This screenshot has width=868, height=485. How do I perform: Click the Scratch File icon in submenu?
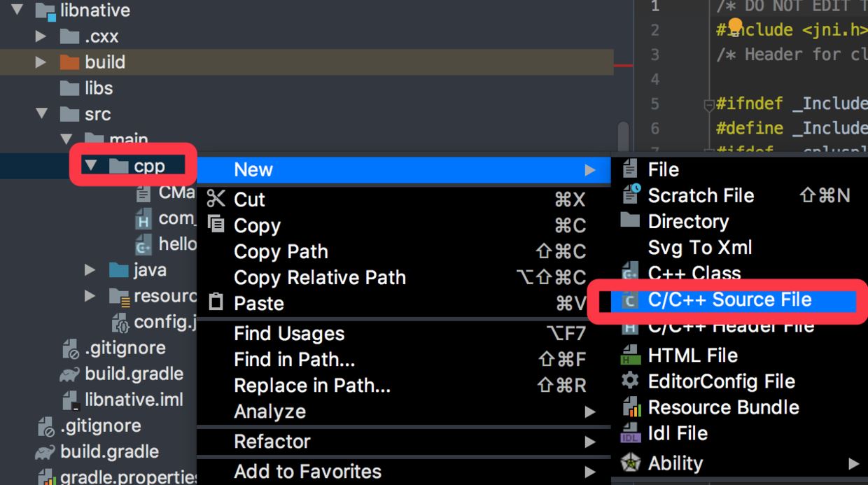[x=631, y=195]
